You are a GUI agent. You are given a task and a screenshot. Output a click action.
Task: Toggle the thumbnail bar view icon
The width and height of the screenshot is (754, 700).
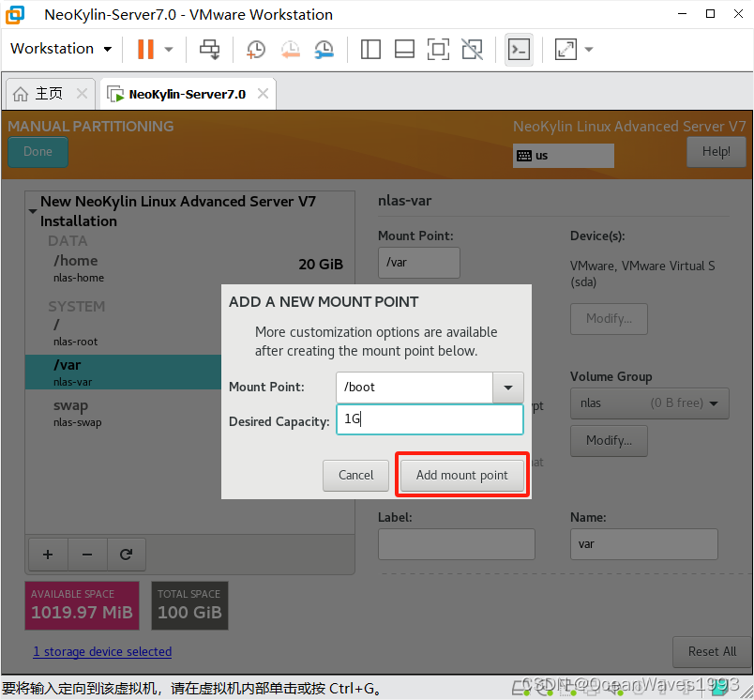pos(404,49)
